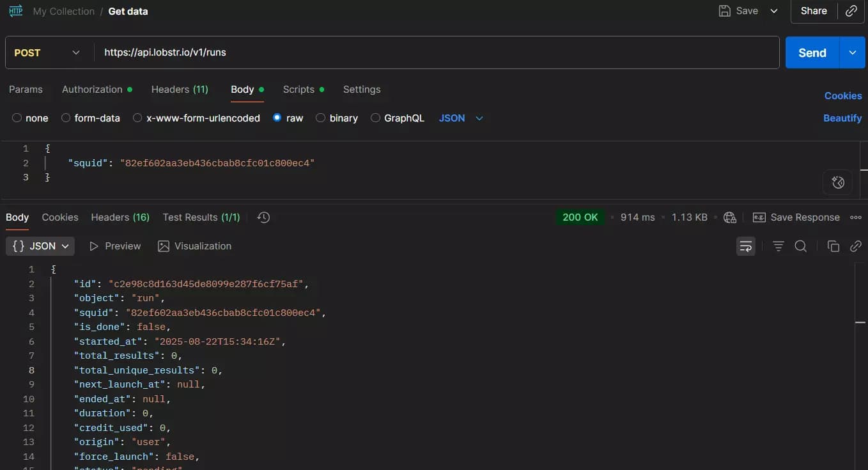The width and height of the screenshot is (868, 470).
Task: Click the network information globe icon
Action: 730,217
